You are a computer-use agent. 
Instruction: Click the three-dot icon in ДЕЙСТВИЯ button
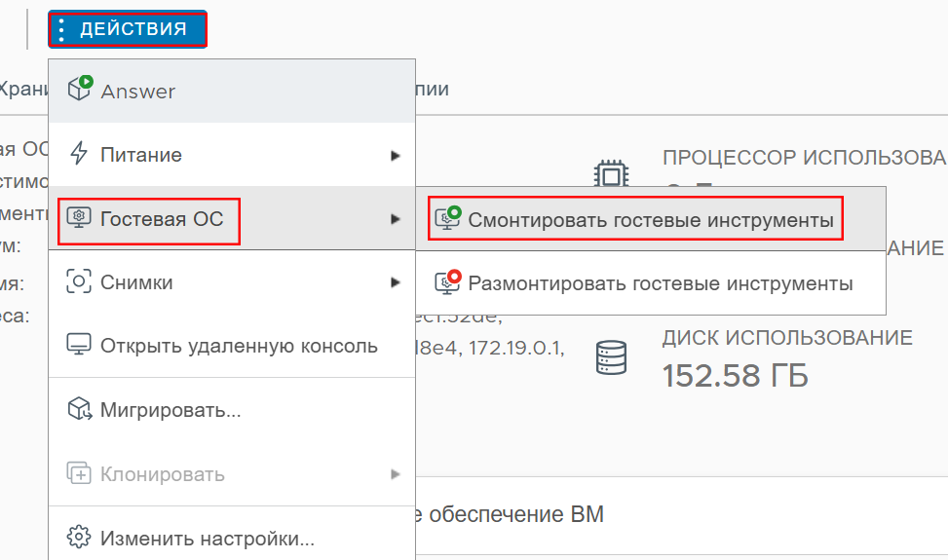(x=61, y=29)
